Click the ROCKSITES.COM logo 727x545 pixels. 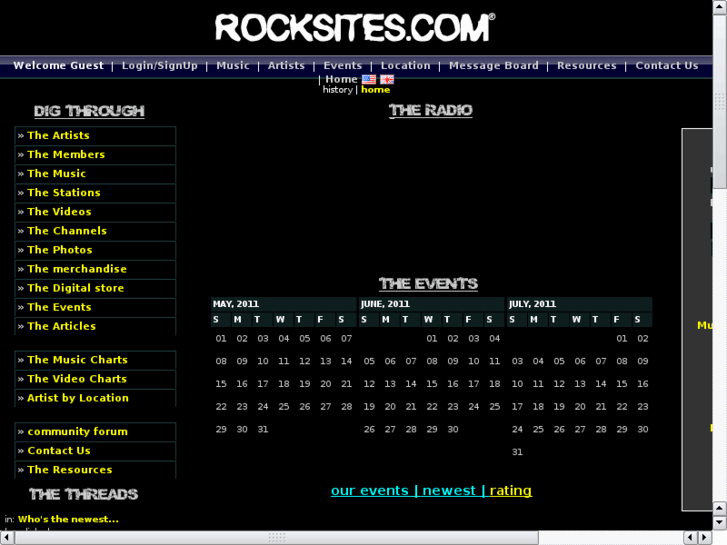click(x=355, y=27)
